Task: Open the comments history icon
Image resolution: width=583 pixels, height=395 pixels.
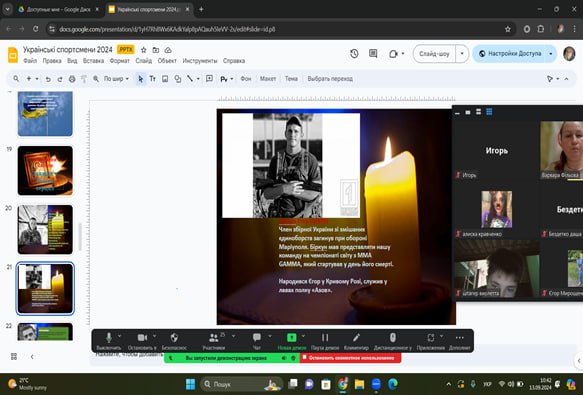Action: pyautogui.click(x=373, y=54)
